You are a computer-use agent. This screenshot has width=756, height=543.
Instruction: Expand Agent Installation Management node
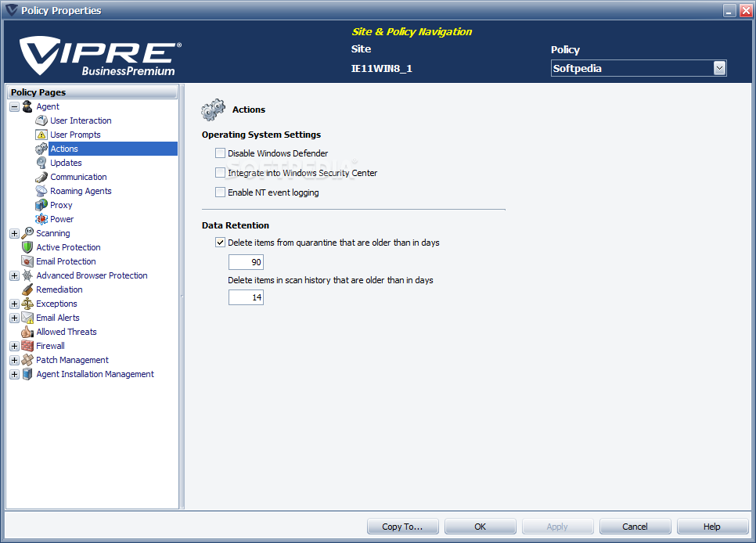[14, 374]
